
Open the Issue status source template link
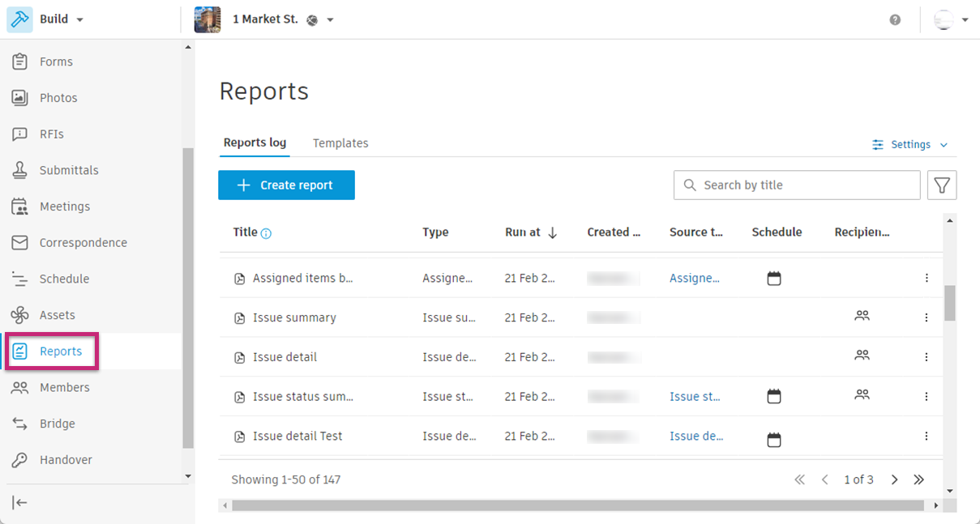coord(695,397)
